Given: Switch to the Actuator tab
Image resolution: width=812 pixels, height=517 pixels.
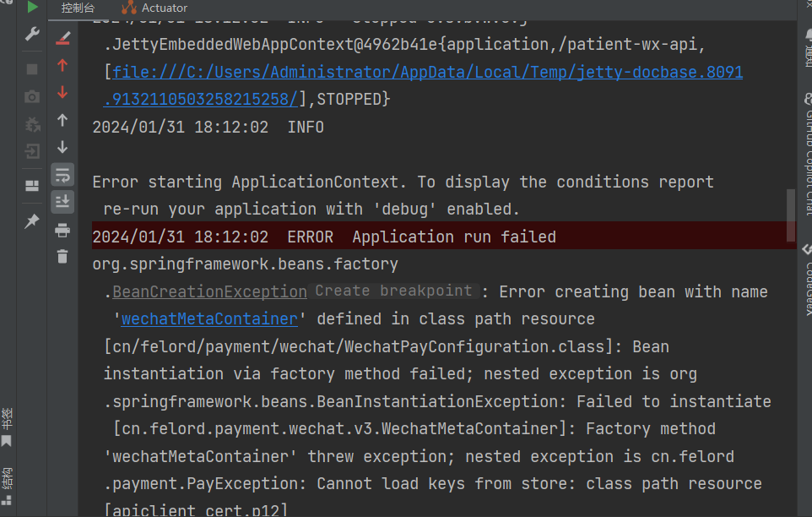Looking at the screenshot, I should click(154, 8).
